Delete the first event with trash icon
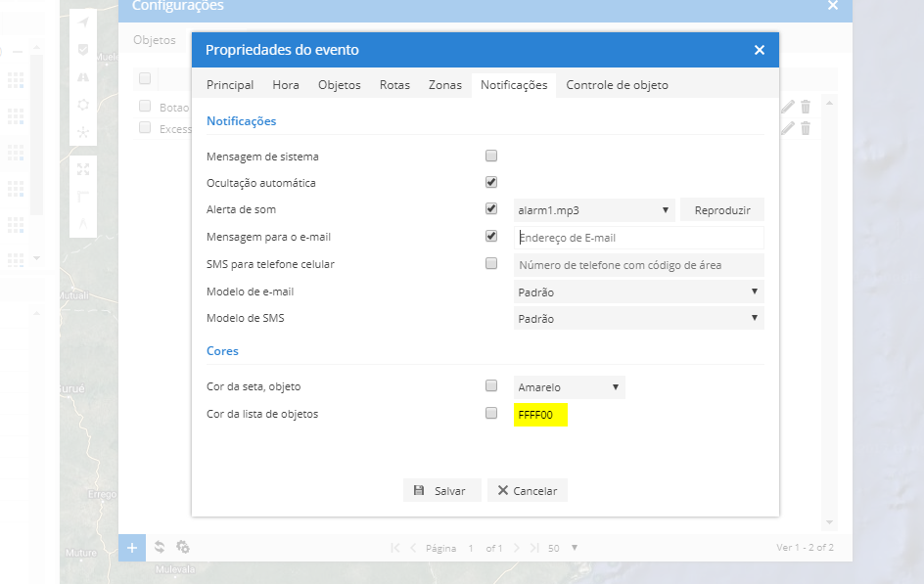Screen dimensions: 924x584 coord(806,107)
